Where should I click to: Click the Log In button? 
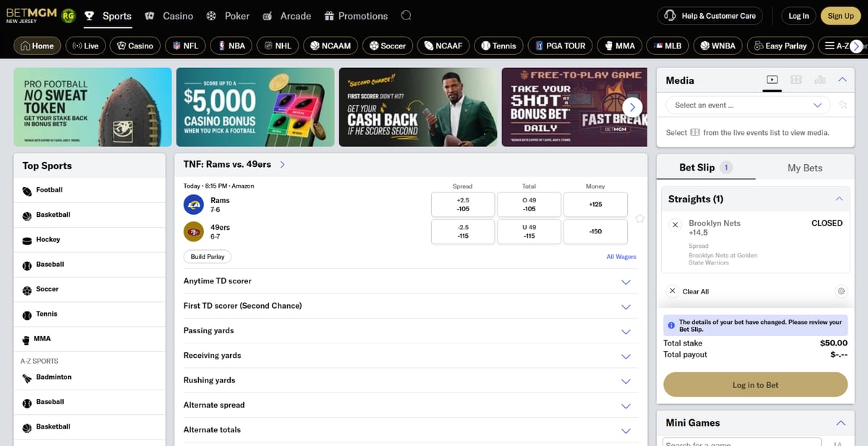point(799,16)
